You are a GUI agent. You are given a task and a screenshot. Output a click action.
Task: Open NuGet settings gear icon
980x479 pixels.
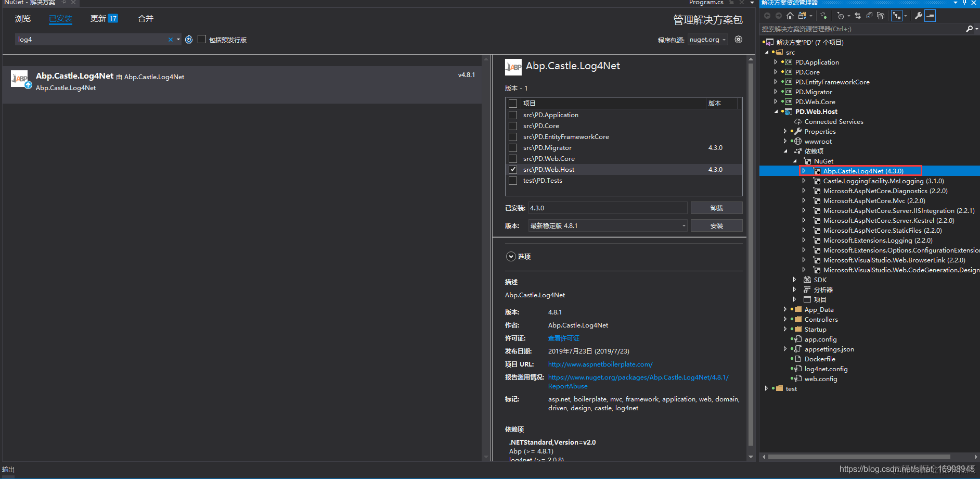point(738,40)
